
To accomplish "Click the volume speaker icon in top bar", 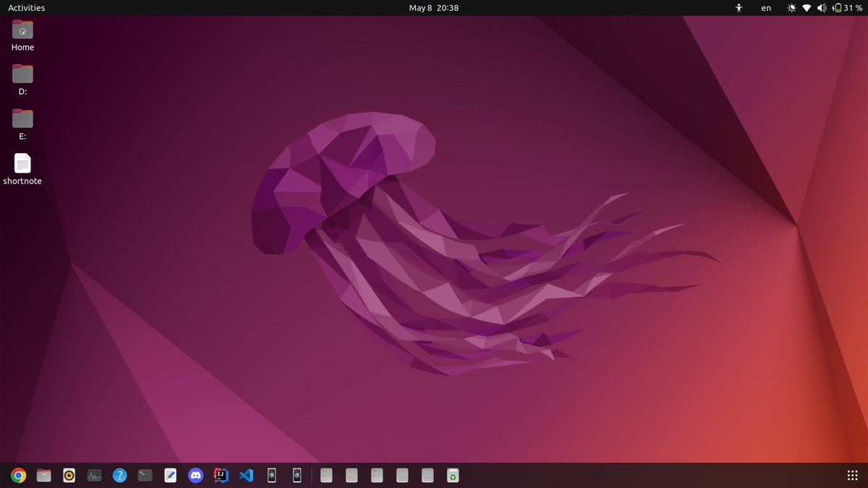I will (822, 8).
